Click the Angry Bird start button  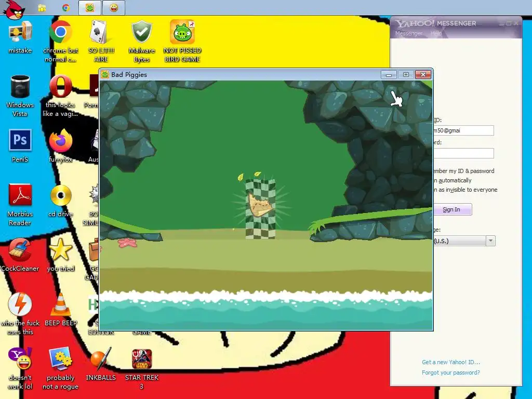[14, 9]
